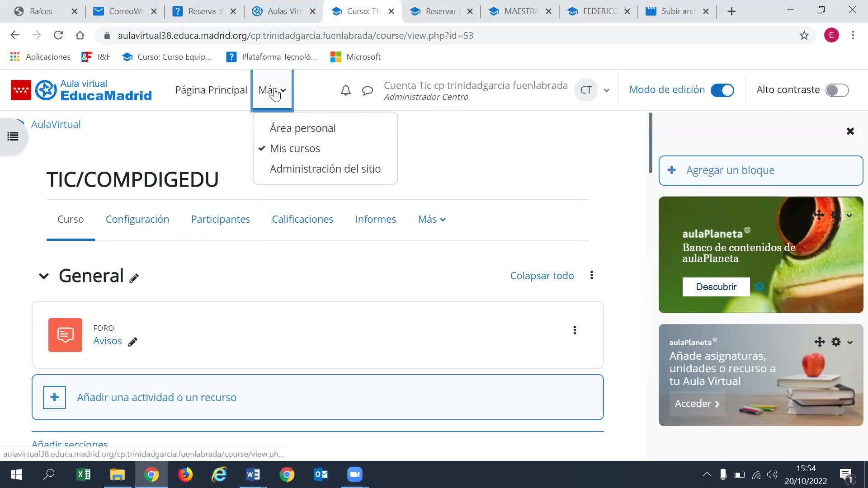Select Administración del sitio from the menu
This screenshot has width=868, height=488.
click(325, 169)
